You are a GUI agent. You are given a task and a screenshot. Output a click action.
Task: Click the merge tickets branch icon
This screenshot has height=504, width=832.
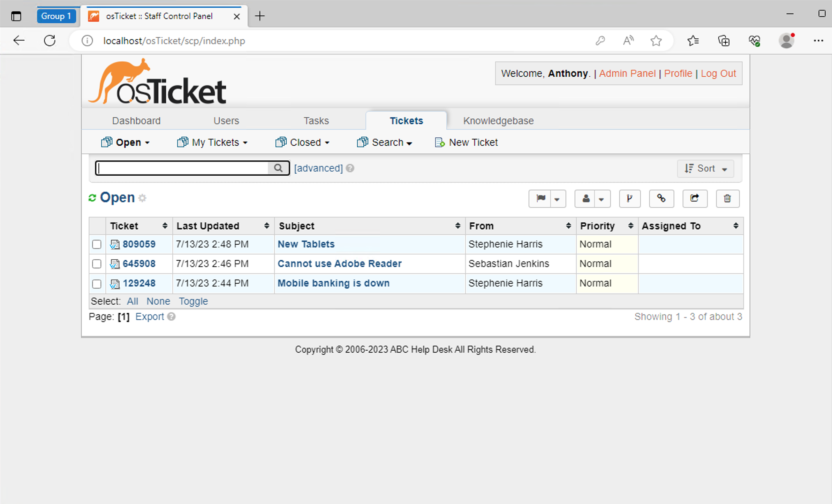pyautogui.click(x=630, y=198)
